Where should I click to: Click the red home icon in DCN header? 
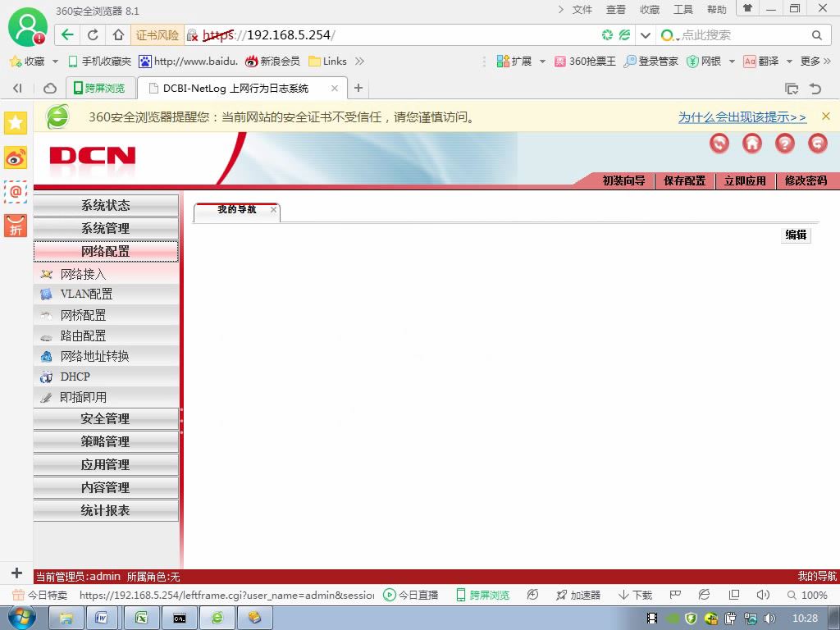click(x=751, y=143)
